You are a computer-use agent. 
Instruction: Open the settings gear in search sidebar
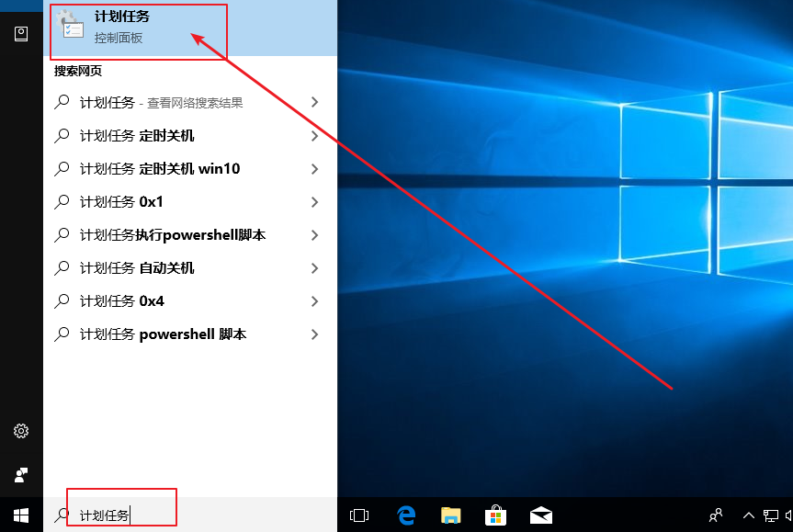coord(21,431)
